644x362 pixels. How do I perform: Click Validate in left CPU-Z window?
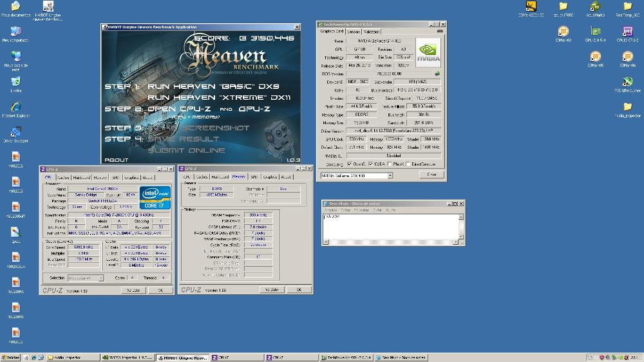[133, 290]
